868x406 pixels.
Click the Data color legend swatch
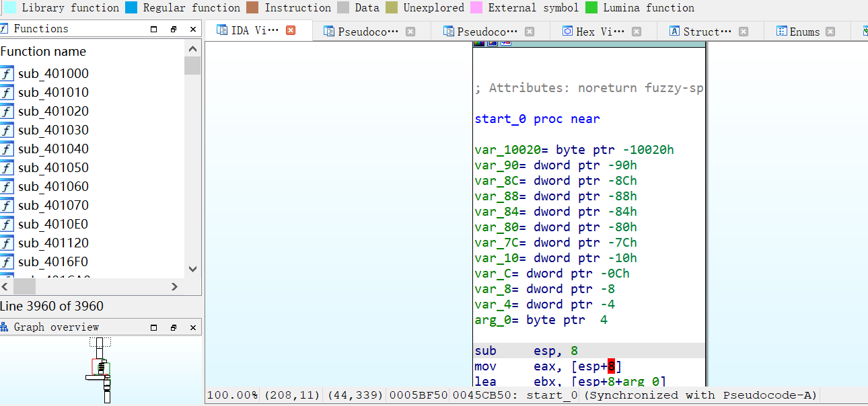[x=343, y=8]
